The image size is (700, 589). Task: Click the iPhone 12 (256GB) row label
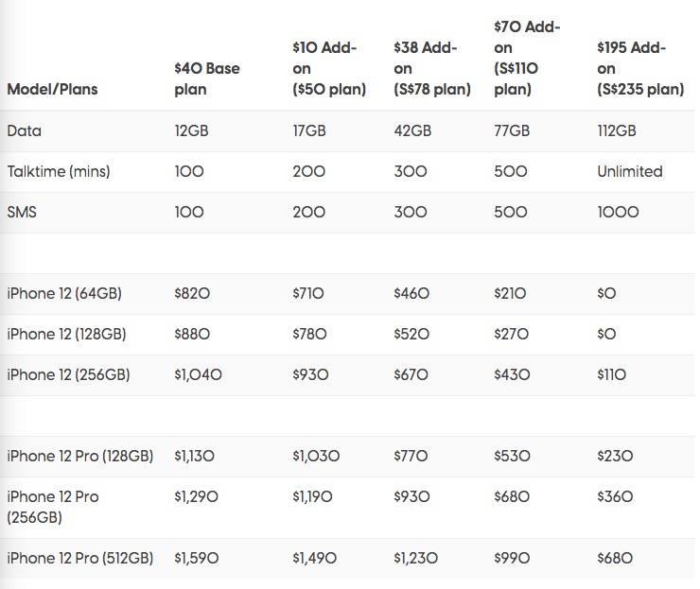pyautogui.click(x=68, y=374)
